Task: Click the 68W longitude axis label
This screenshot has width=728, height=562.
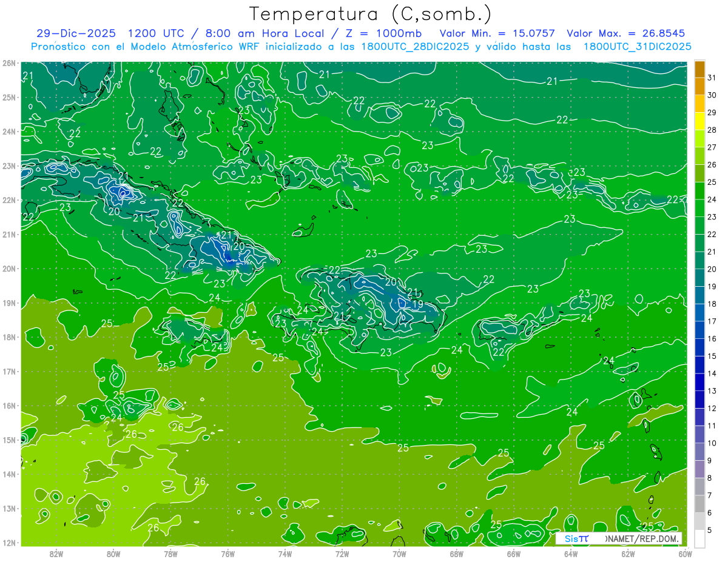Action: 457,554
